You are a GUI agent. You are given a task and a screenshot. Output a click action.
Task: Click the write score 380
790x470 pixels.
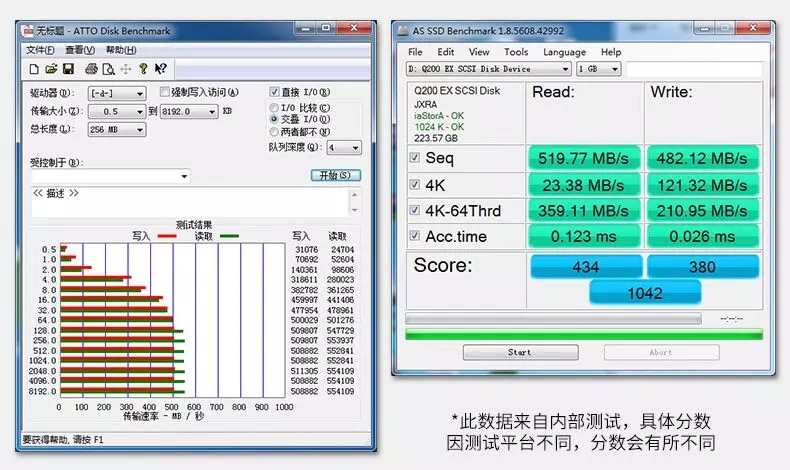pyautogui.click(x=702, y=267)
